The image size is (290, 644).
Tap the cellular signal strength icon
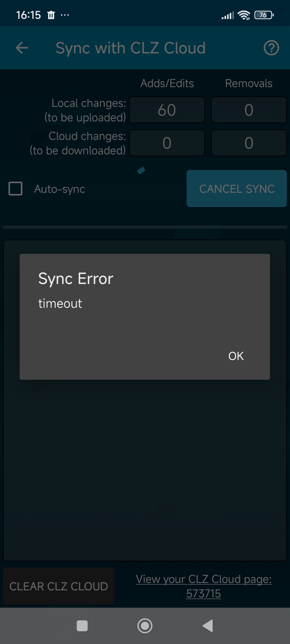(x=227, y=15)
